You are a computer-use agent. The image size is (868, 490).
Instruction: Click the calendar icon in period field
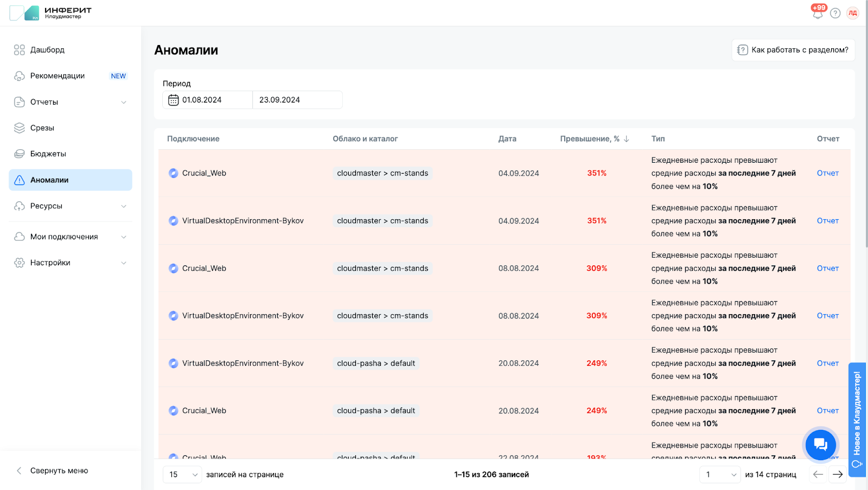(x=174, y=100)
